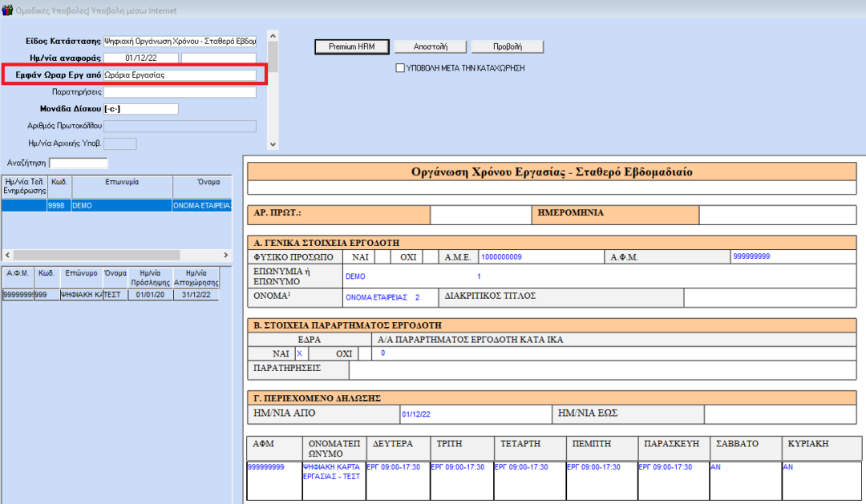
Task: Select the Μονάδα Δίσκου drive field
Action: tap(141, 109)
